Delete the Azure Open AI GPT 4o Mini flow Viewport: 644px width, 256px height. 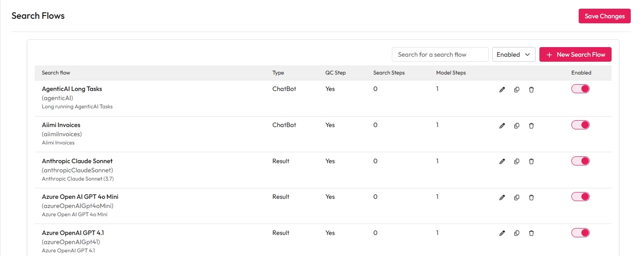[531, 197]
